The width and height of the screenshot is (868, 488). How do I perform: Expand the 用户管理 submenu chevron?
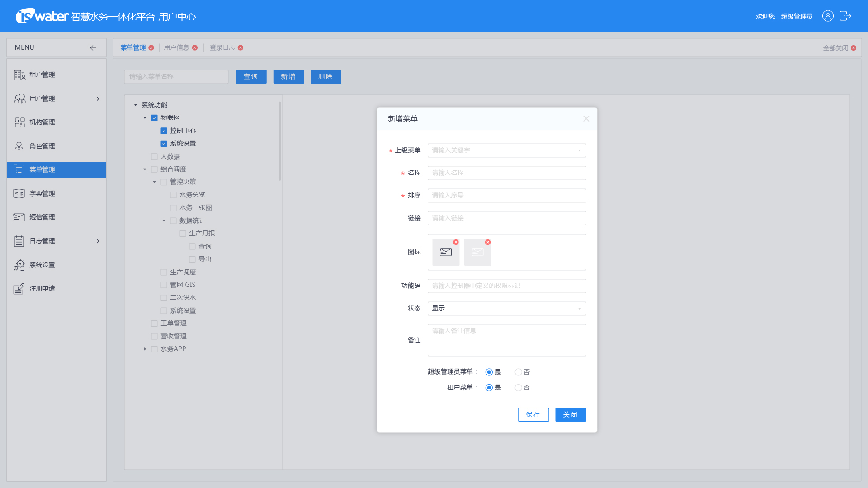(x=98, y=99)
